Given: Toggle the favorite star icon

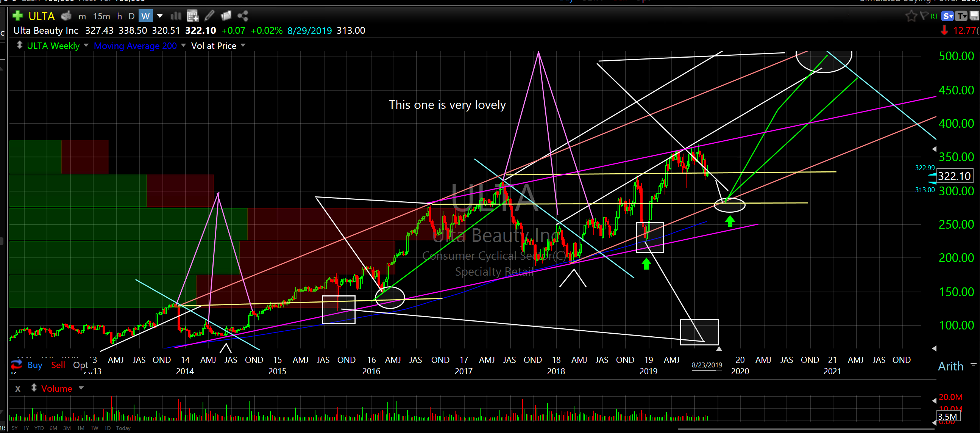Looking at the screenshot, I should [x=911, y=16].
